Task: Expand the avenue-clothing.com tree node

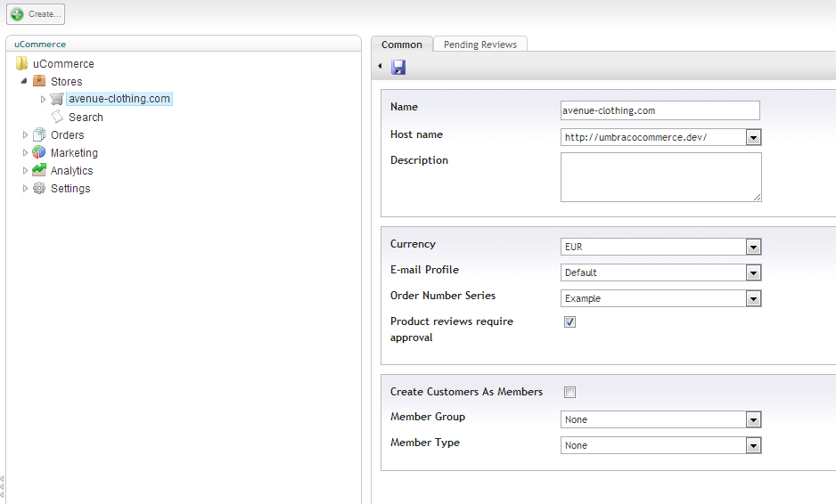Action: point(43,99)
